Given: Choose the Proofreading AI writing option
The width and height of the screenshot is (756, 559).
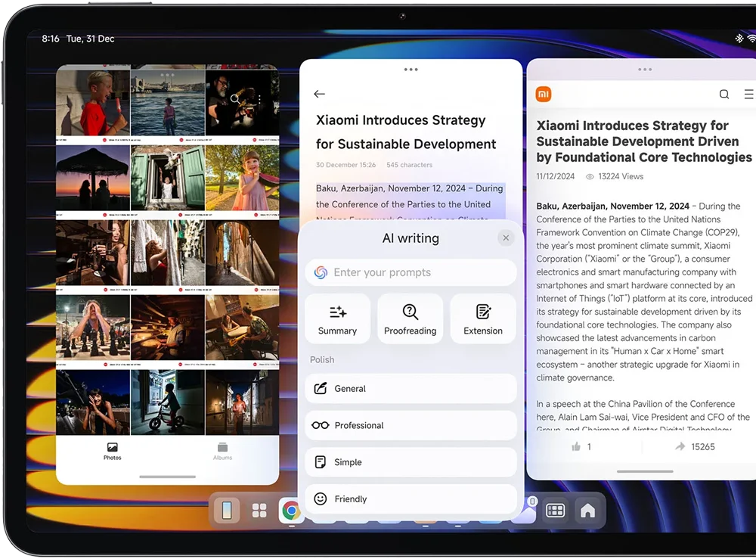Looking at the screenshot, I should click(x=411, y=319).
